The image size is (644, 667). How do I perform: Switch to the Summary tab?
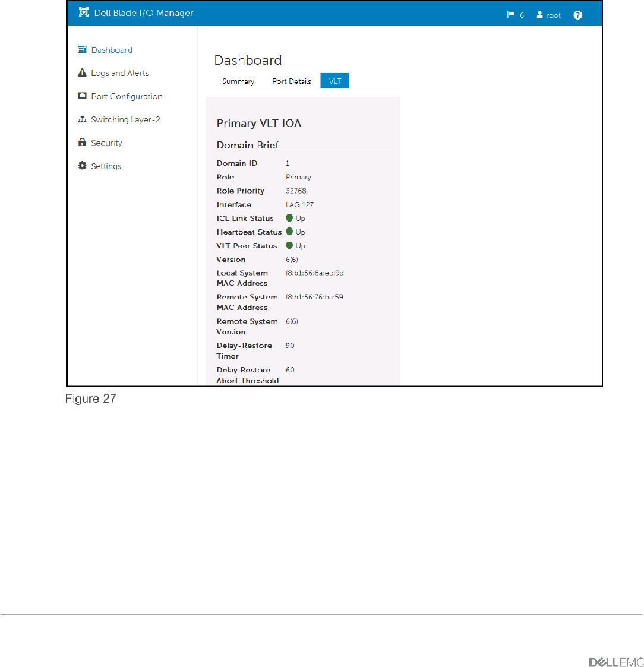coord(238,81)
